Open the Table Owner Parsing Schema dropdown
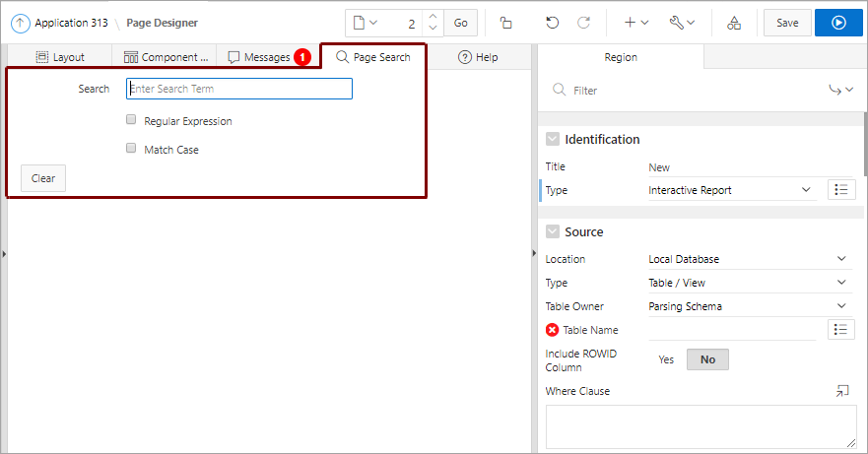The image size is (868, 454). (x=750, y=306)
